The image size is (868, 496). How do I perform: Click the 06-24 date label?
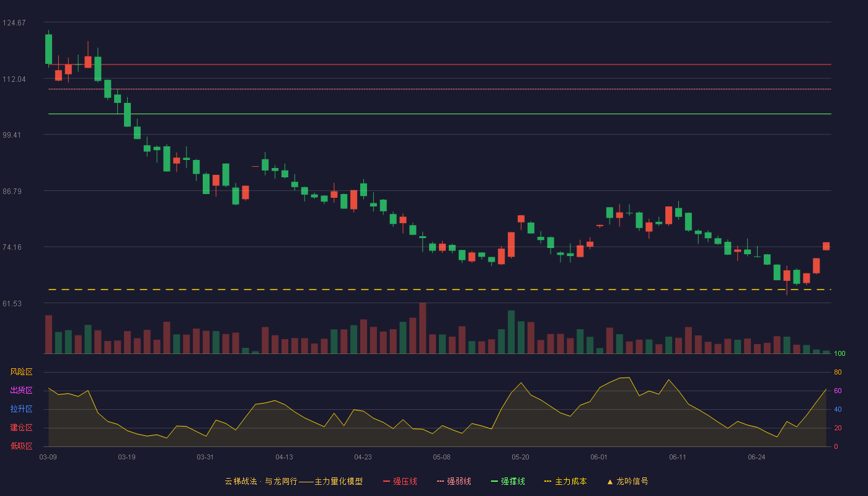tap(756, 457)
